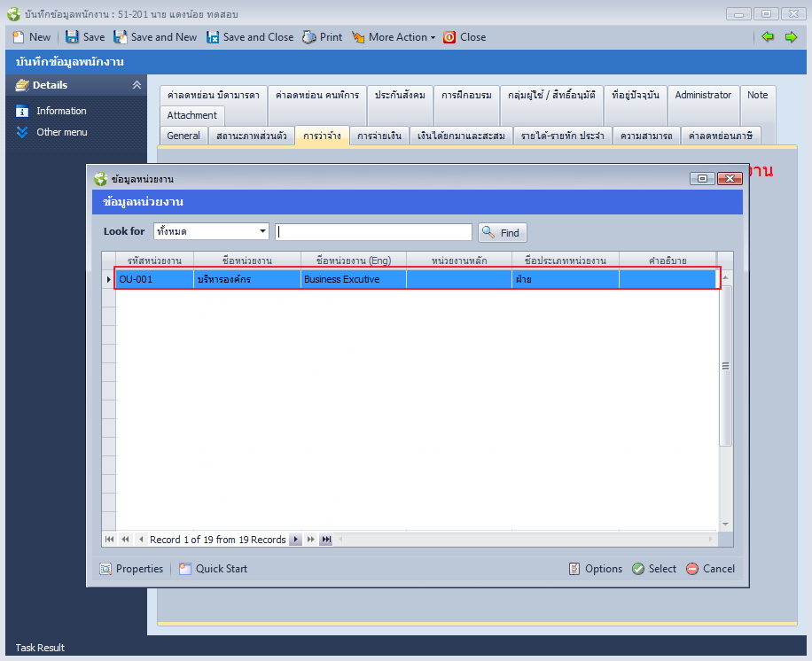
Task: Open Options in the dialog footer
Action: tap(596, 569)
